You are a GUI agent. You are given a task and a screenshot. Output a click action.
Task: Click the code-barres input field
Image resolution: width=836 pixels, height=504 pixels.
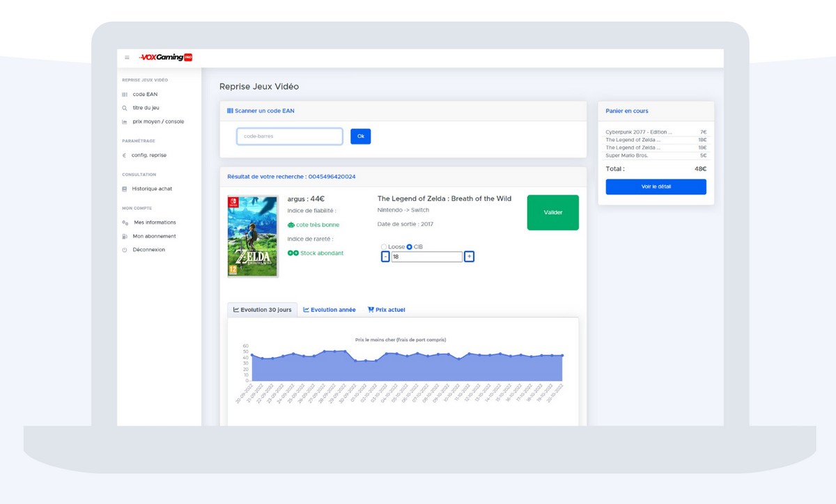tap(290, 136)
